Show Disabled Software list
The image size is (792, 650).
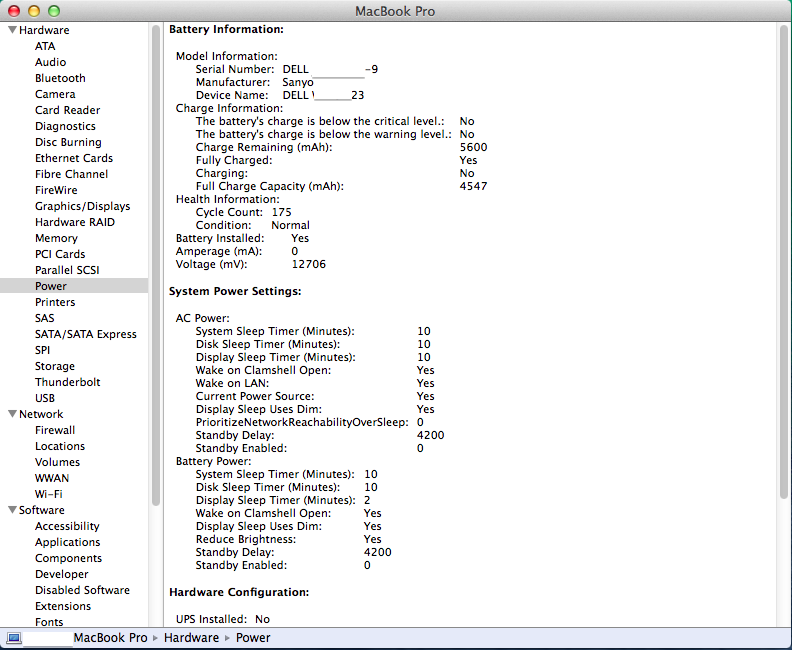click(82, 590)
